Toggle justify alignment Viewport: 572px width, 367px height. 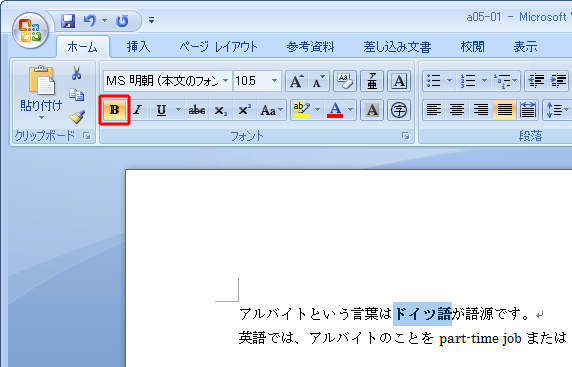[504, 110]
